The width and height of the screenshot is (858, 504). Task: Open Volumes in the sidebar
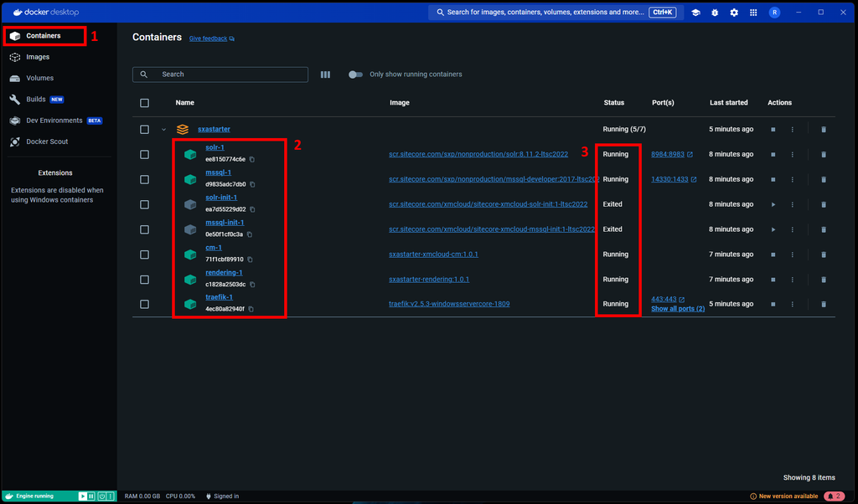pos(39,78)
